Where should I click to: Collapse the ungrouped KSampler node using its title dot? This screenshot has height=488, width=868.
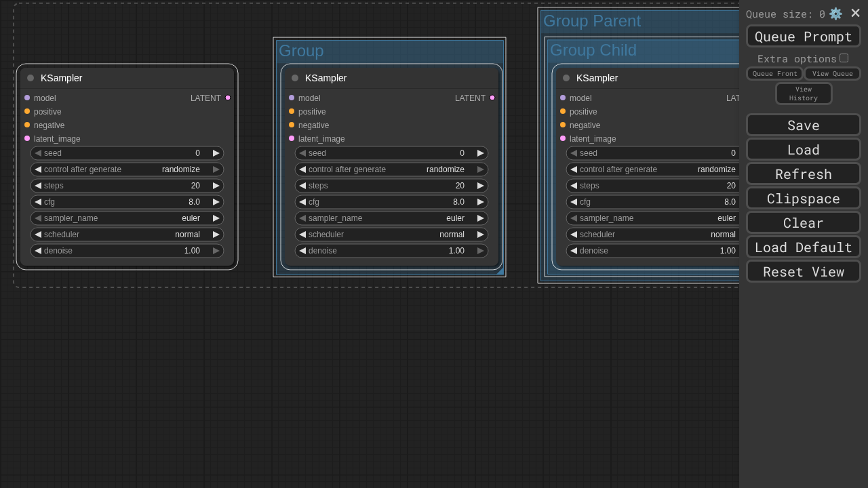click(x=31, y=78)
